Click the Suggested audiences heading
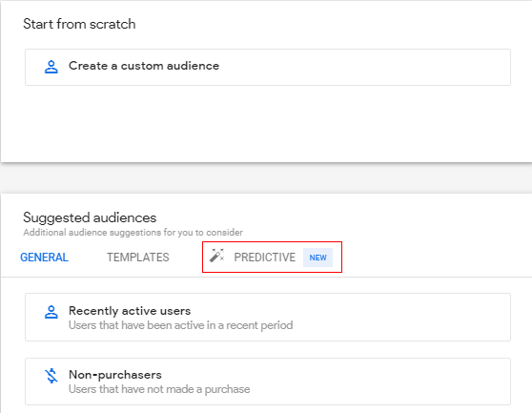 pos(90,217)
